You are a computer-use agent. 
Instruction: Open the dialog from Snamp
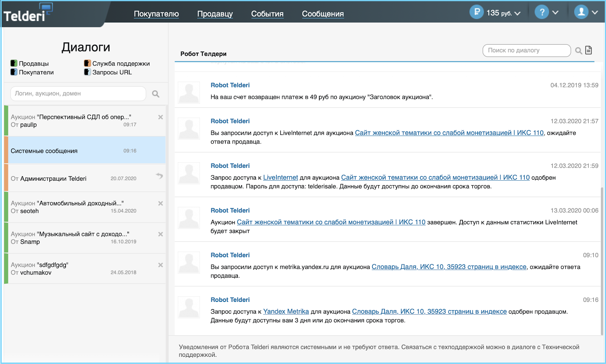pos(85,238)
